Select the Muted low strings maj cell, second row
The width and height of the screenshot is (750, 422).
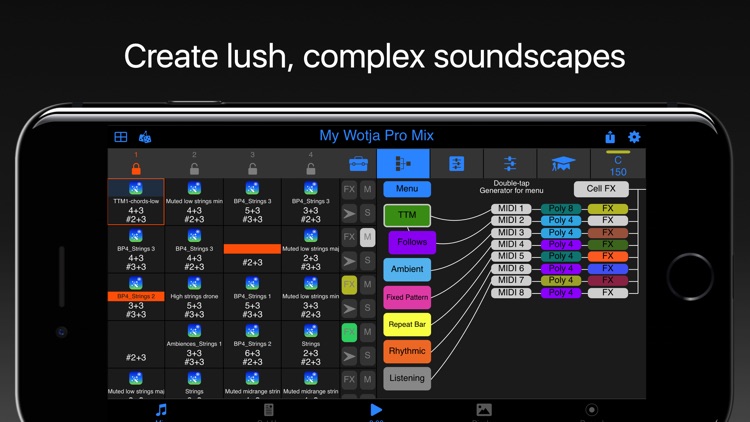pyautogui.click(x=311, y=249)
